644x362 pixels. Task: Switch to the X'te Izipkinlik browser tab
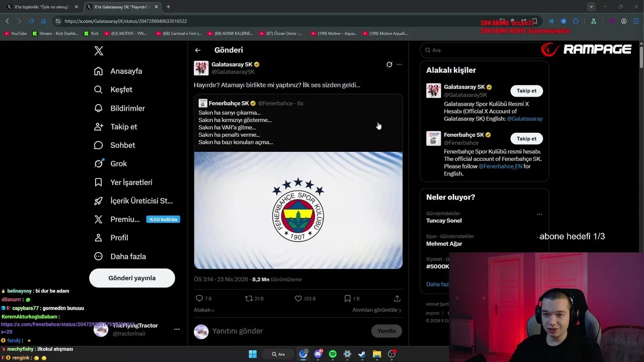(41, 7)
